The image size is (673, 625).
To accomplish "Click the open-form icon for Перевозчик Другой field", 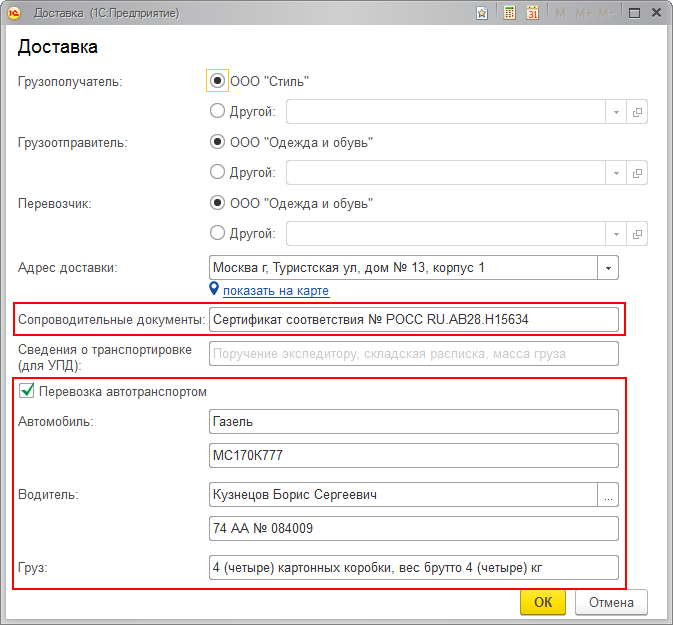I will 637,234.
